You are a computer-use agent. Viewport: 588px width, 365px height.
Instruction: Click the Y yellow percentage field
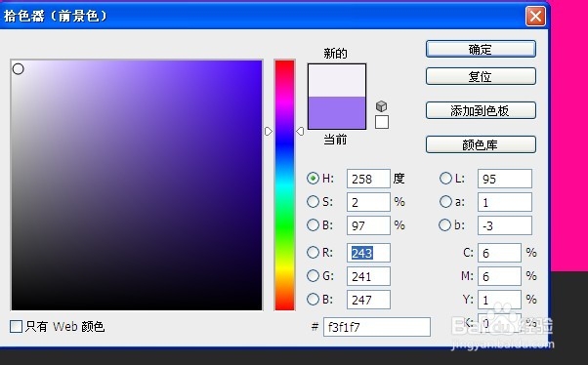click(x=499, y=300)
